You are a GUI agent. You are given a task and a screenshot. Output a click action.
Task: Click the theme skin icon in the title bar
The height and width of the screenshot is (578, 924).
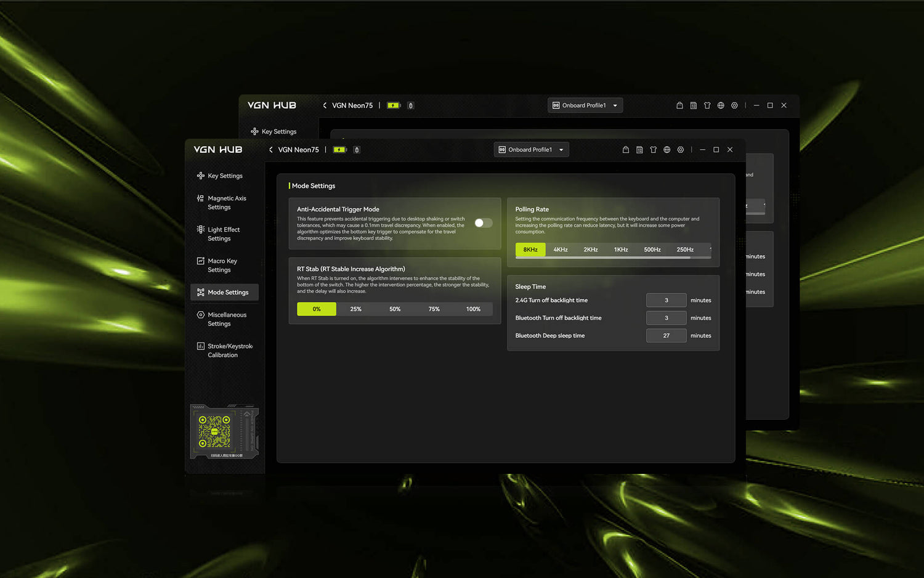click(653, 149)
